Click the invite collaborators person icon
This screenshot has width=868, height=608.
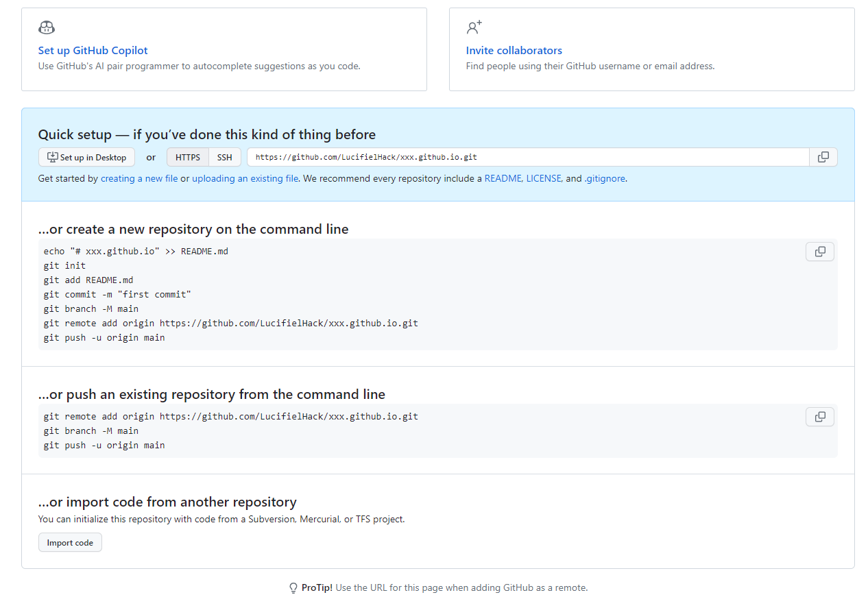tap(474, 27)
